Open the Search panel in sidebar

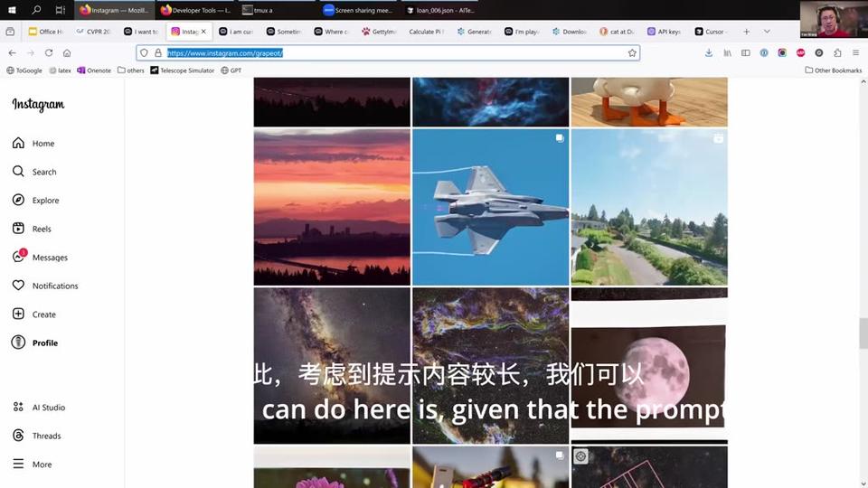tap(34, 172)
